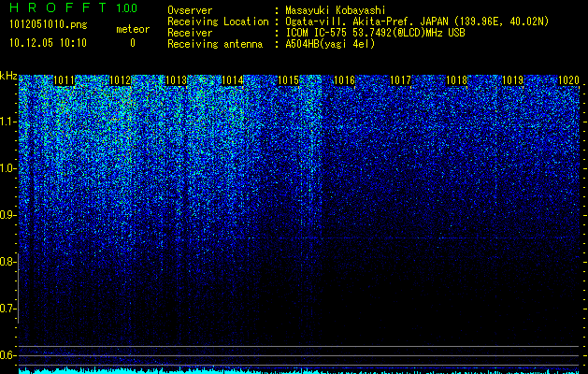Click the 1014 time marker
This screenshot has width=588, height=374.
(x=233, y=80)
